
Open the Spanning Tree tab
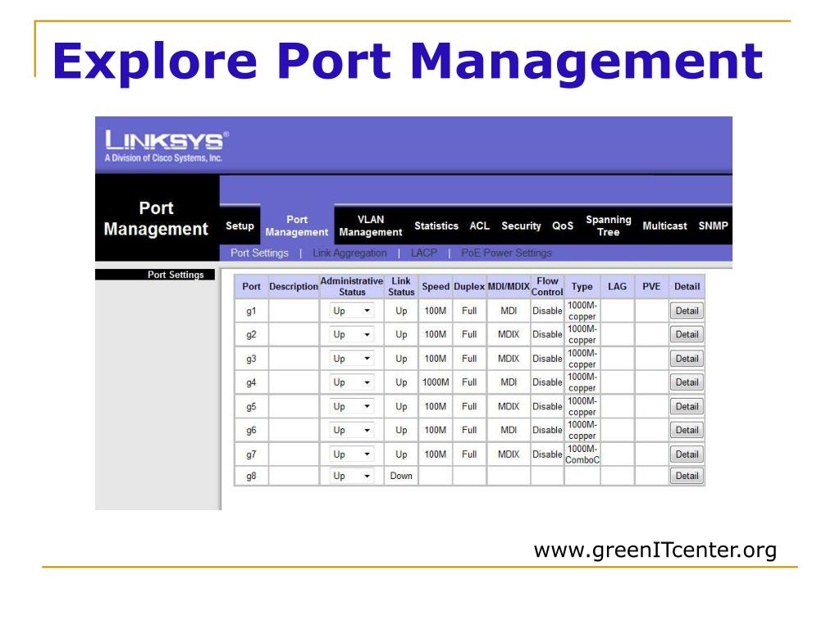point(608,226)
